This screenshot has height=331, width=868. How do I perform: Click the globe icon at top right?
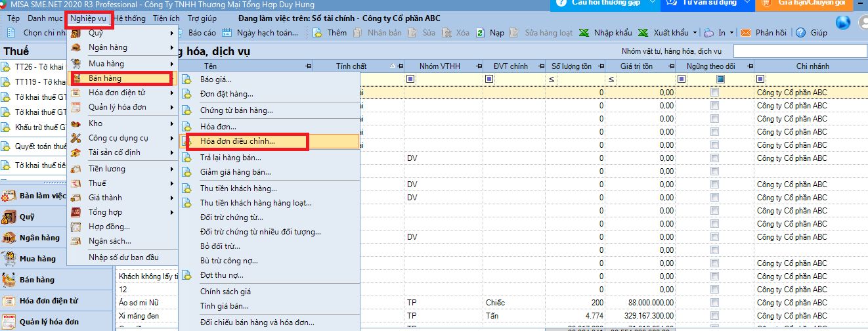(x=844, y=22)
